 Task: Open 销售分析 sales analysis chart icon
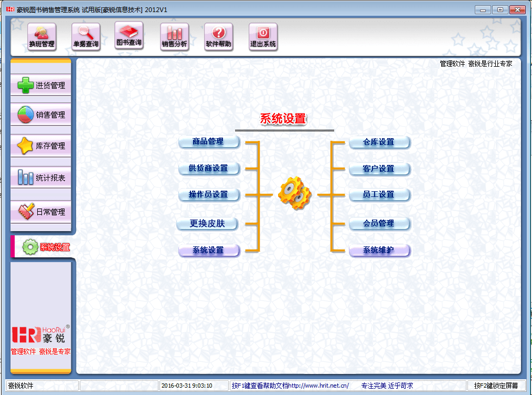click(x=174, y=37)
